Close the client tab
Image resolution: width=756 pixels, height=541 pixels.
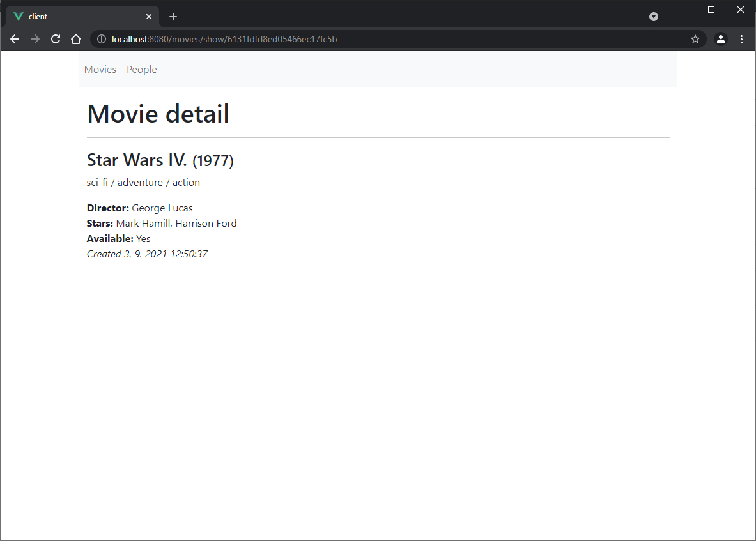click(149, 17)
